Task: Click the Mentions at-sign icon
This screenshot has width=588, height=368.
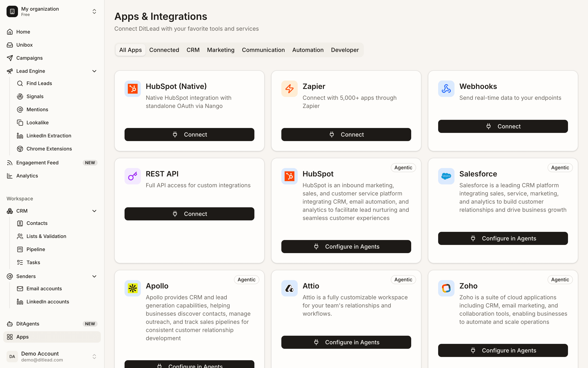Action: pos(20,110)
